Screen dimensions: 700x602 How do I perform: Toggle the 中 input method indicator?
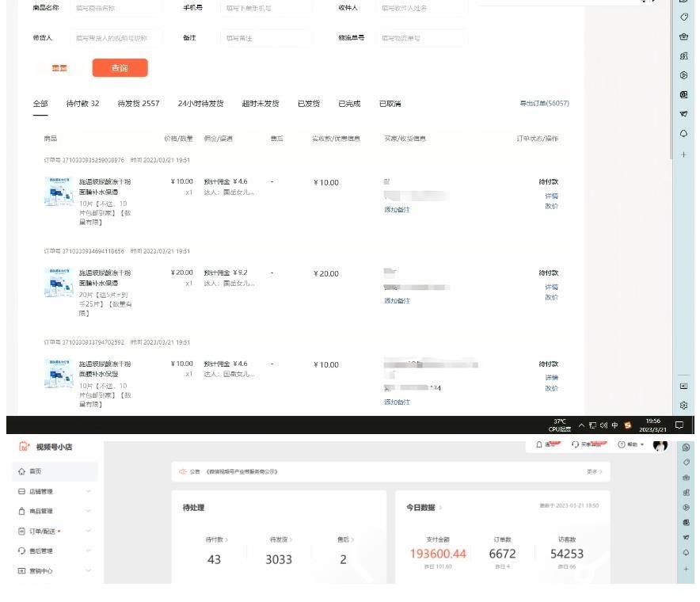(614, 425)
